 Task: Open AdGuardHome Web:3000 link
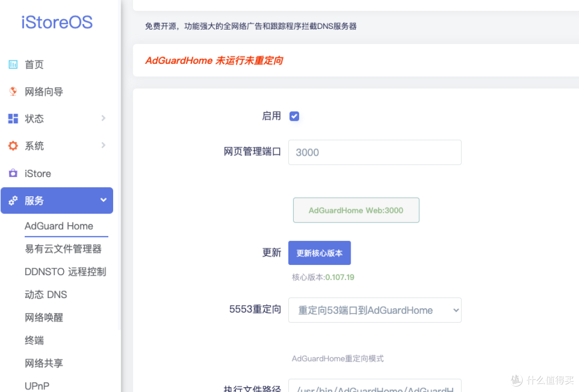pyautogui.click(x=356, y=210)
